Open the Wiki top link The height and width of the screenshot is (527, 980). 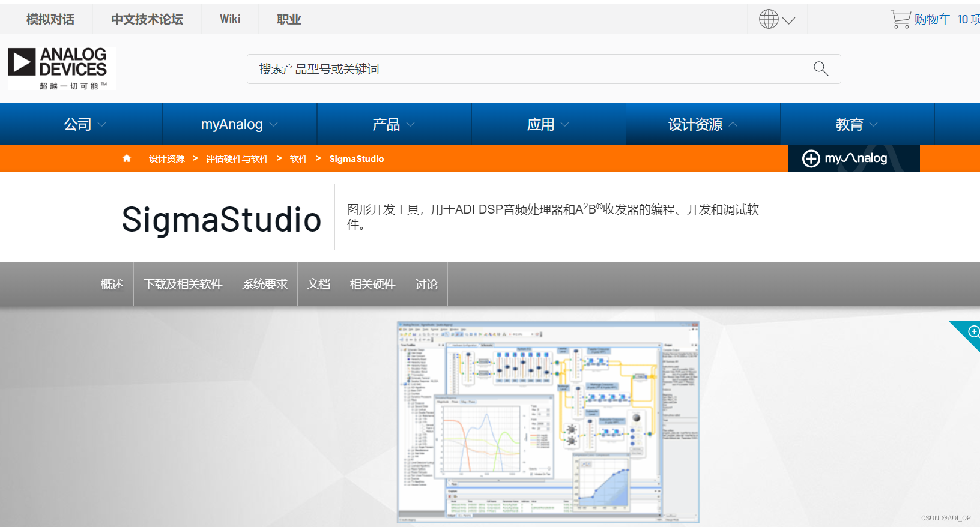pyautogui.click(x=230, y=19)
